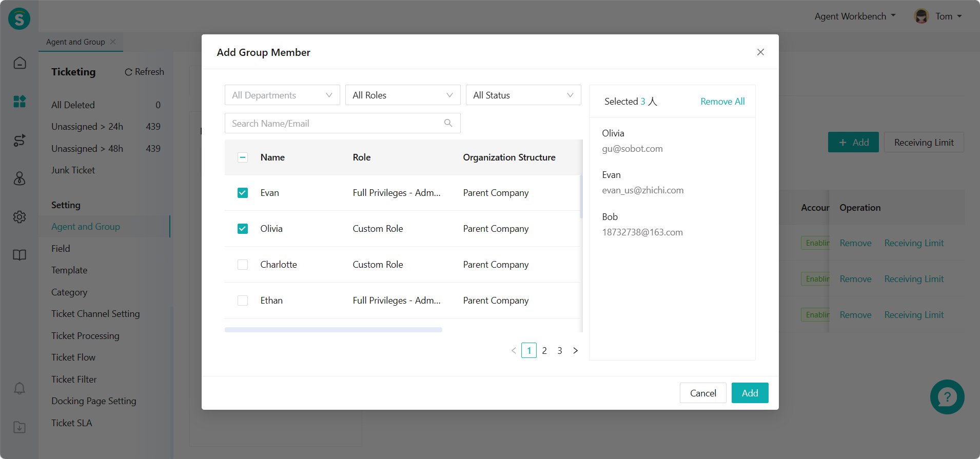Open the All Status dropdown

pos(523,95)
